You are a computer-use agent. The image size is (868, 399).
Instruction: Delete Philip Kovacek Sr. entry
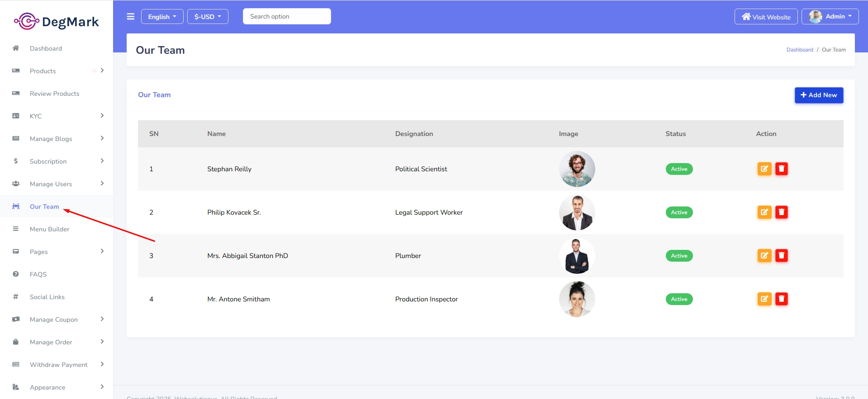point(782,212)
